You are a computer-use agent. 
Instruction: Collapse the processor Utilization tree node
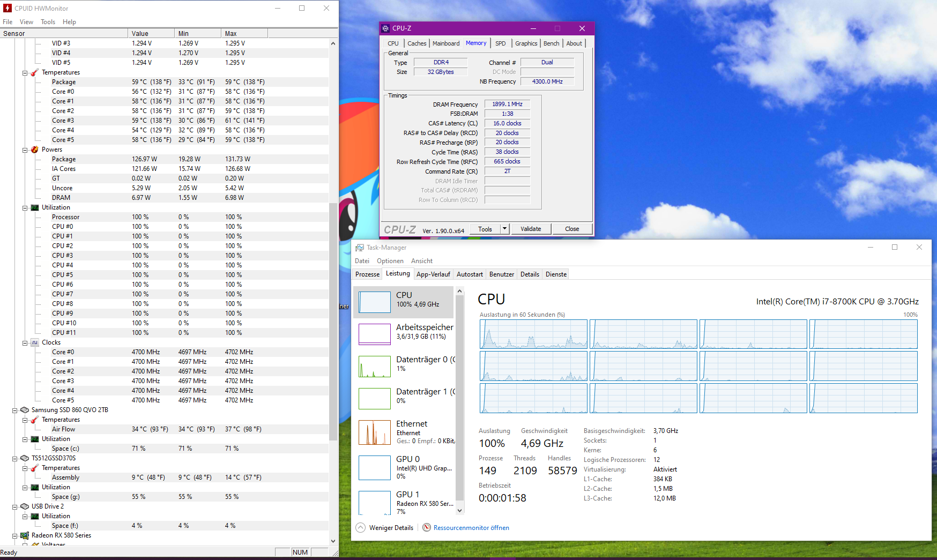click(25, 208)
